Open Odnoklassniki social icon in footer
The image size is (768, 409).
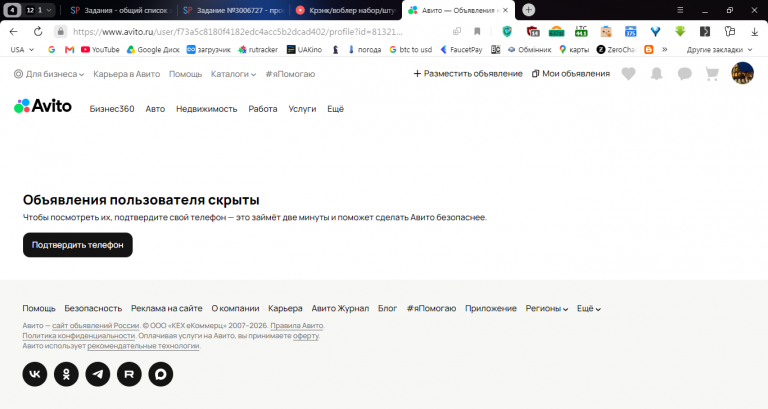pyautogui.click(x=66, y=374)
